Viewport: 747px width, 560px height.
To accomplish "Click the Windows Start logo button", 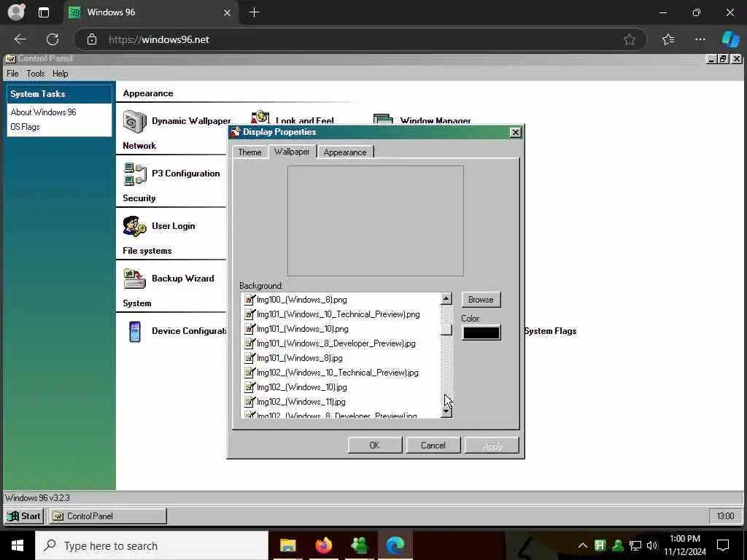I will pos(18,545).
